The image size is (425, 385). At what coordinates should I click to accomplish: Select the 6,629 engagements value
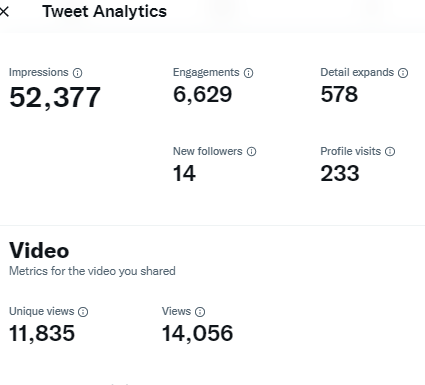(x=202, y=94)
